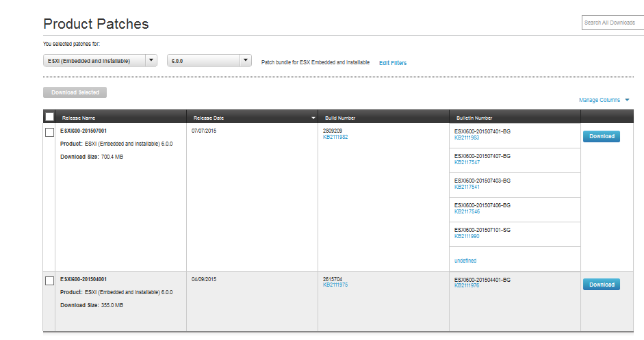Viewport: 644px width, 340px height.
Task: Click the Download Selected button
Action: click(75, 92)
